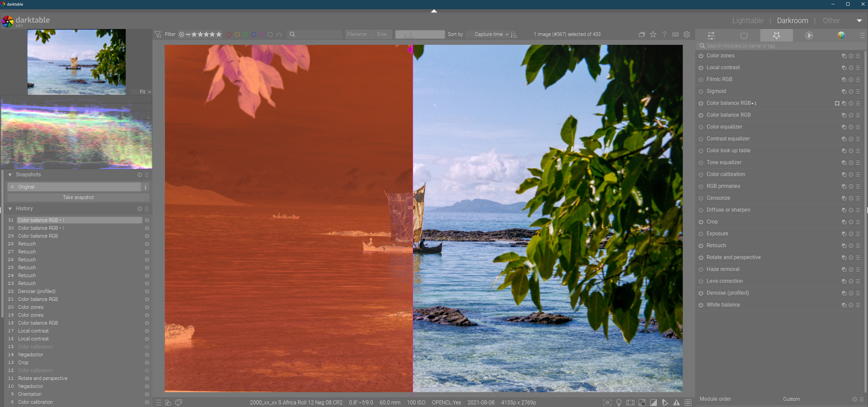Open the navigation Fit zoom dropdown
The image size is (868, 407).
[145, 92]
